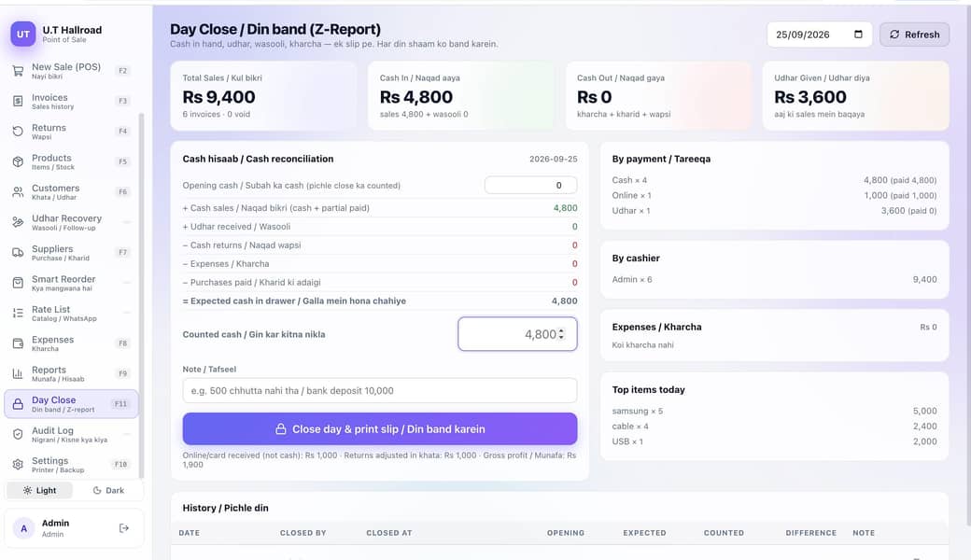971x560 pixels.
Task: Open the date picker calendar icon
Action: 858,34
